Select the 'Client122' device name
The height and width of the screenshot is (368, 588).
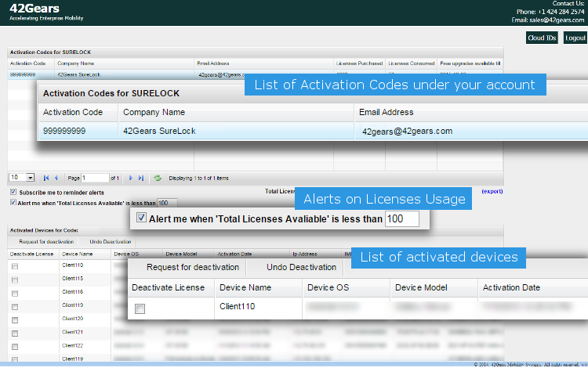[72, 345]
